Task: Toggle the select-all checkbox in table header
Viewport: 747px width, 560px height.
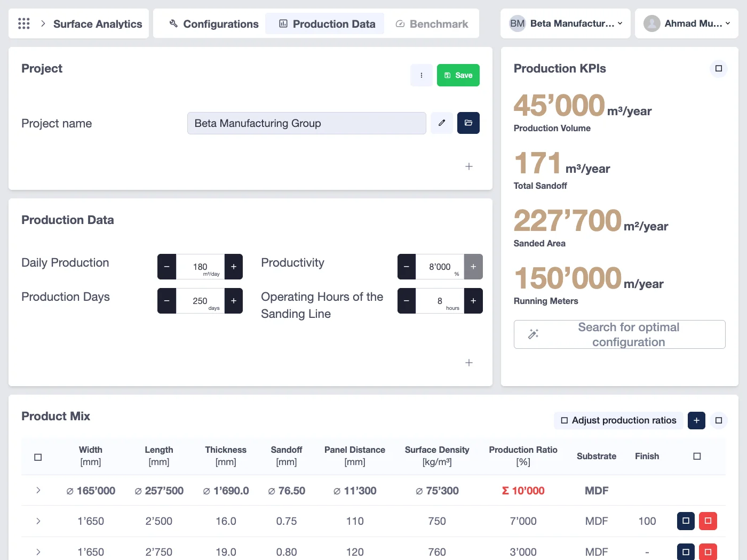Action: tap(38, 457)
